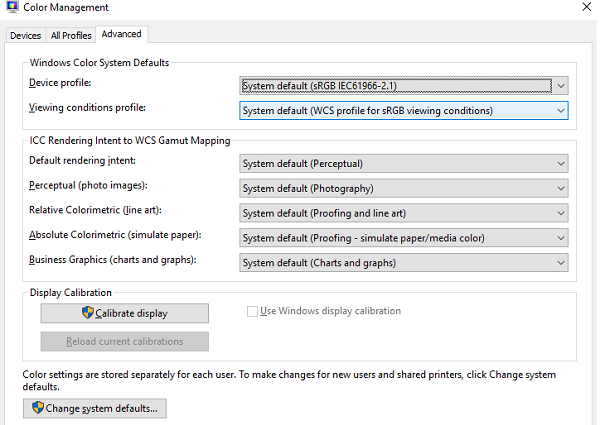Screen dimensions: 600x425
Task: Expand the Perceptual (photo images) dropdown
Action: coord(404,188)
